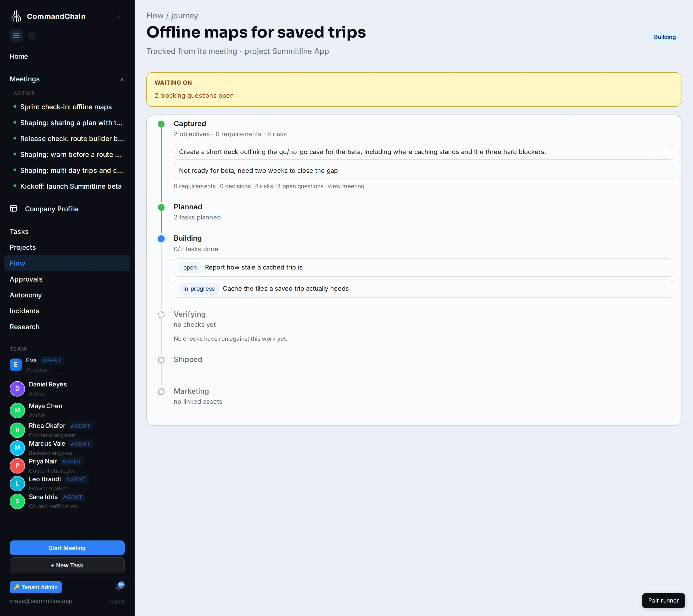Select the list view menu icon
Viewport: 693px width, 616px height.
click(16, 36)
